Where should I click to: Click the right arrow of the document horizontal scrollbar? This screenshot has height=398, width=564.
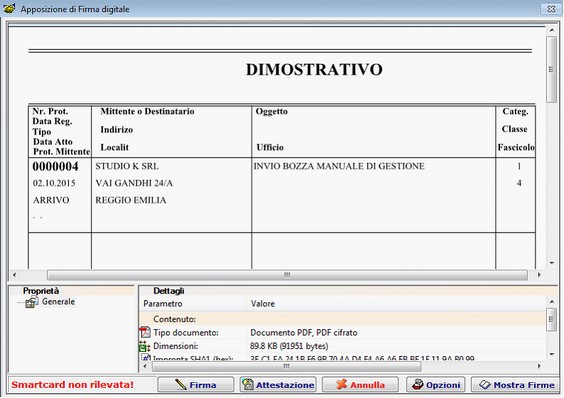pos(539,275)
